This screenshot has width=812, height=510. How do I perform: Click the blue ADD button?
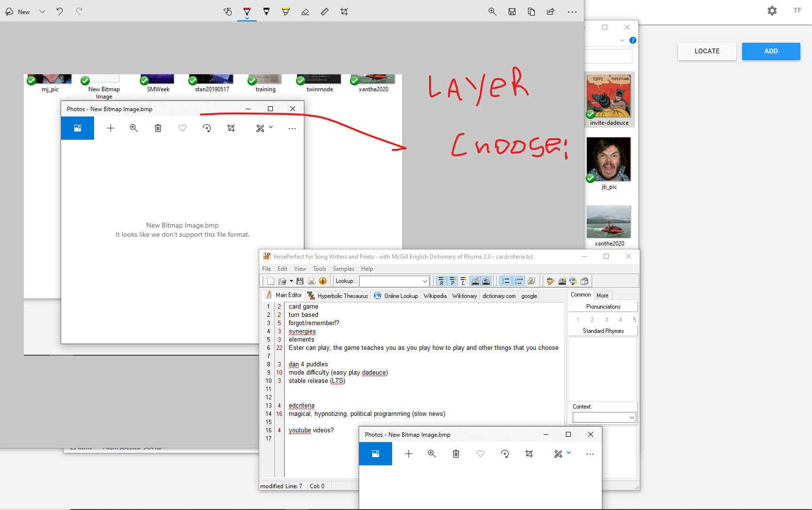point(771,51)
